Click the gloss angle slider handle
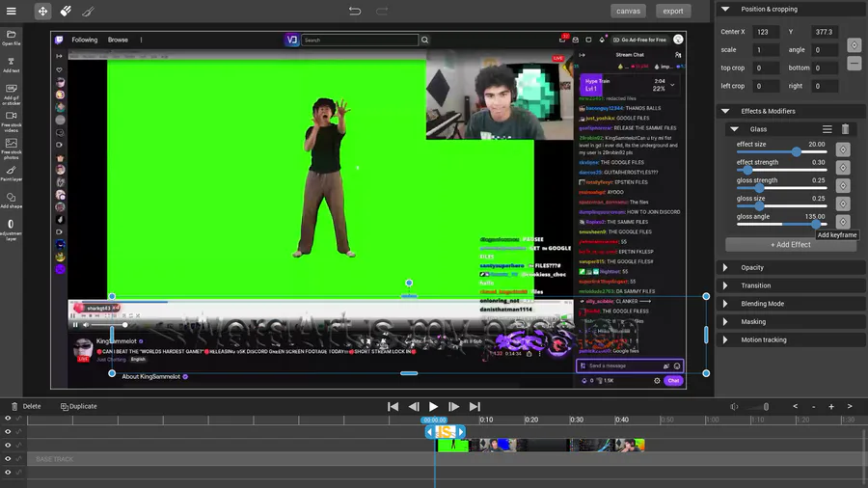Image resolution: width=868 pixels, height=488 pixels. (815, 224)
